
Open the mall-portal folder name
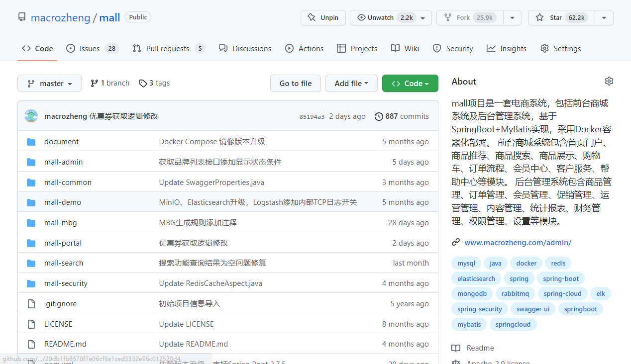(63, 243)
